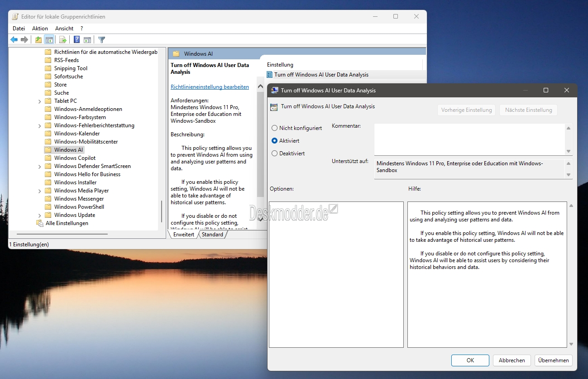Click the Unterstützt auf box scroll-down arrow
The height and width of the screenshot is (379, 588).
tap(569, 175)
